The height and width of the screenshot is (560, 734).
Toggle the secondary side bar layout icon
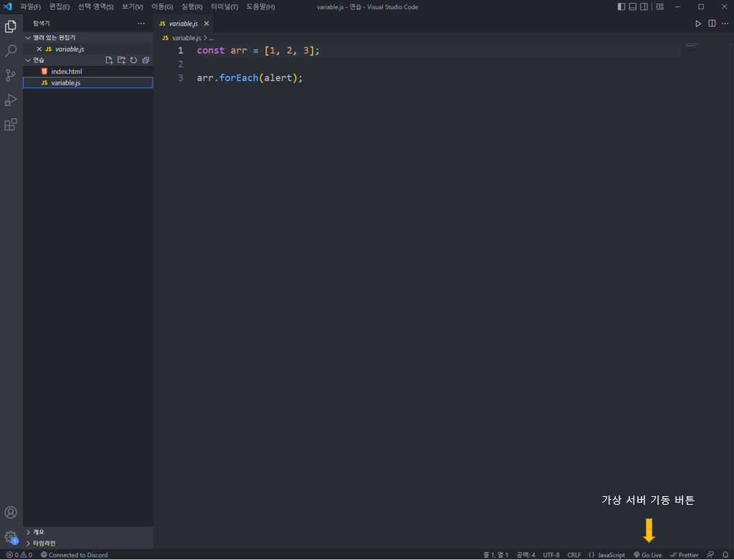pyautogui.click(x=644, y=6)
